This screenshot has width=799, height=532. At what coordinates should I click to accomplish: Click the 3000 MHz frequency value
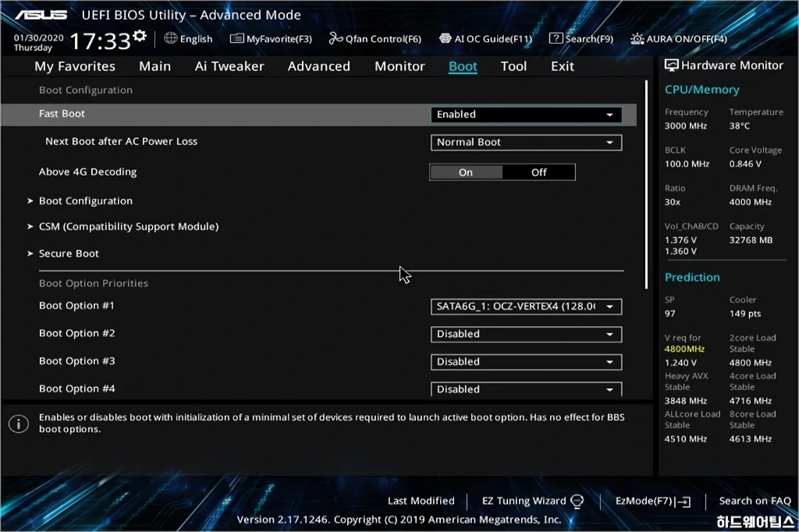[x=685, y=126]
